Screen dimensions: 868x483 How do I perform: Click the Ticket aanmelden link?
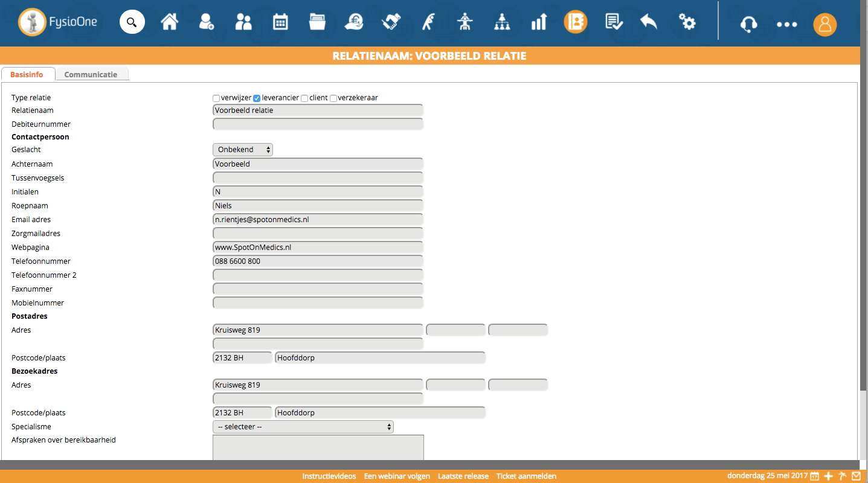click(526, 476)
